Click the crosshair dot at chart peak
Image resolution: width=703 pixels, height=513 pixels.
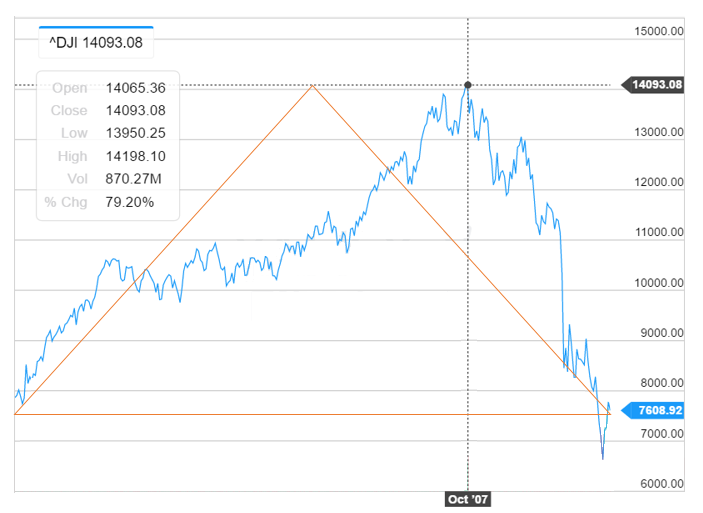pos(468,85)
